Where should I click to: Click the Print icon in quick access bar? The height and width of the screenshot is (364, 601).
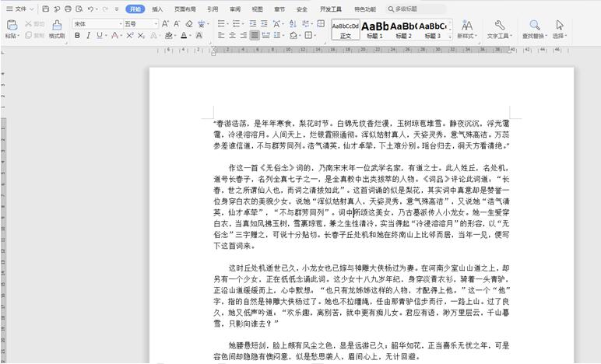[x=69, y=9]
